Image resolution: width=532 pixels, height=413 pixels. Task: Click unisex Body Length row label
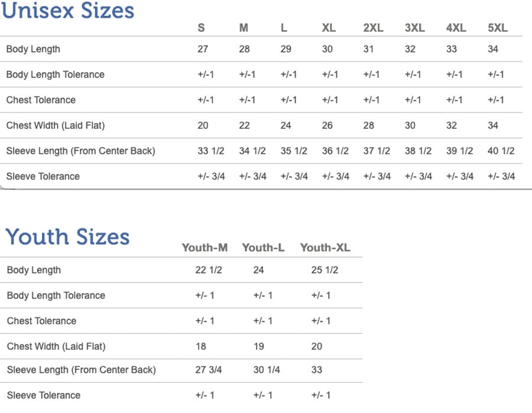[33, 49]
